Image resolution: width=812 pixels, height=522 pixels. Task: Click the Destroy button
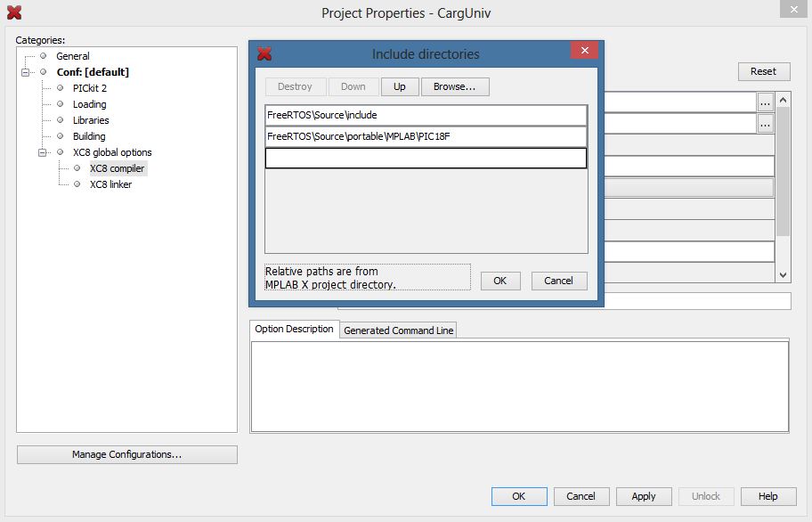point(296,86)
